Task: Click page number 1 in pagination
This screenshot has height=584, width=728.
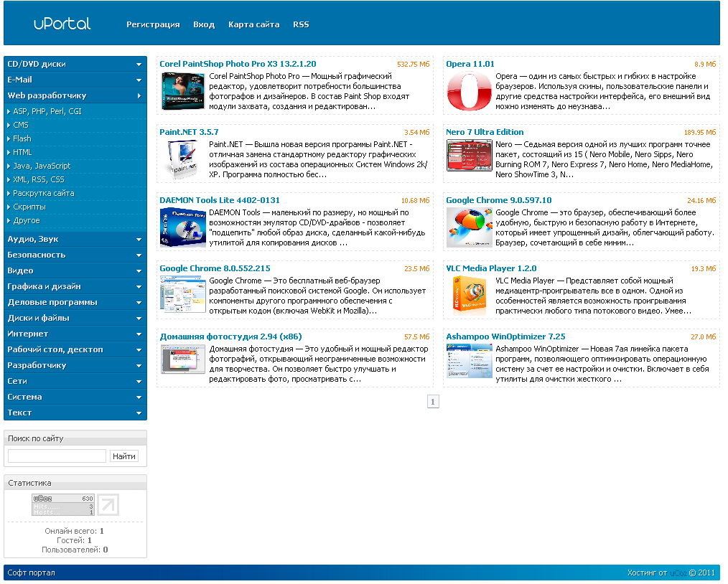Action: (x=433, y=402)
